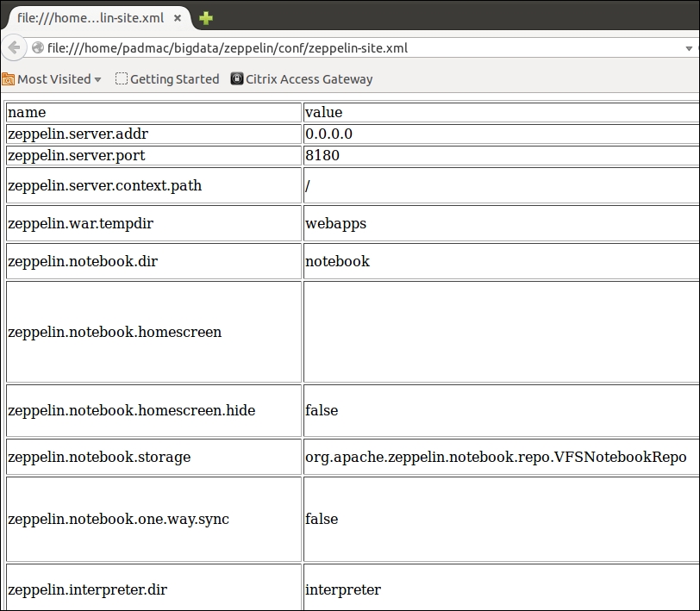Select the zeppelin.notebook.homescreen cell
The image size is (700, 611).
154,332
